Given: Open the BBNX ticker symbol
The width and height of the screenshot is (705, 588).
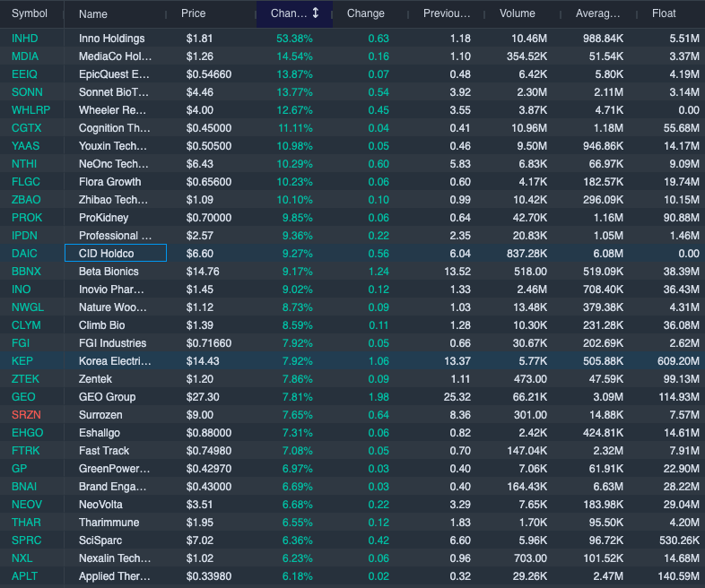Looking at the screenshot, I should click(x=26, y=272).
